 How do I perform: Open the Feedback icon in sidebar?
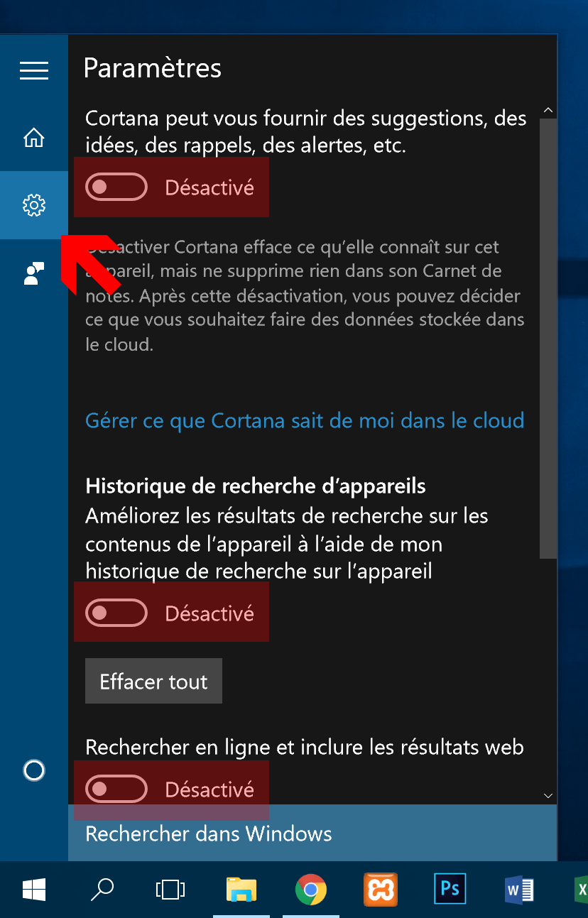34,273
